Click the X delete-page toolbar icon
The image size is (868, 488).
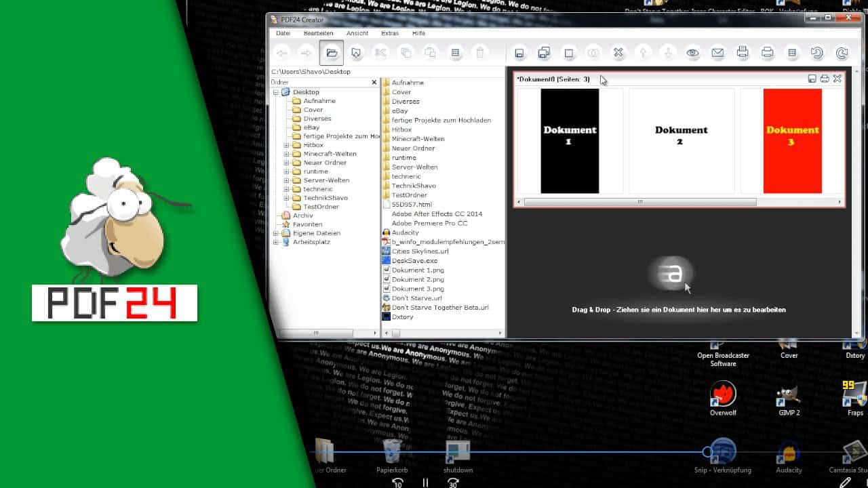618,53
